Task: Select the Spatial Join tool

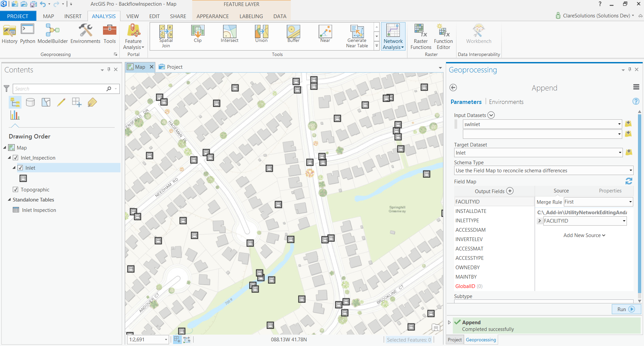Action: point(166,36)
